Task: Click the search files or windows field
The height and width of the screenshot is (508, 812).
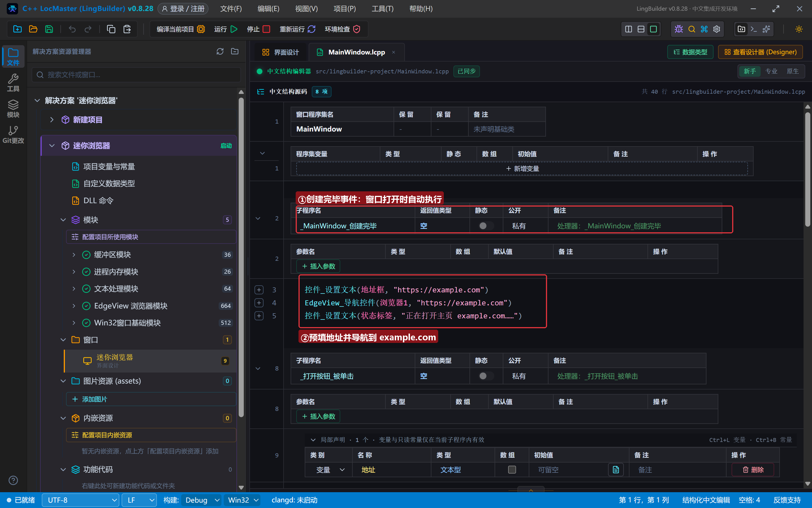Action: click(136, 75)
